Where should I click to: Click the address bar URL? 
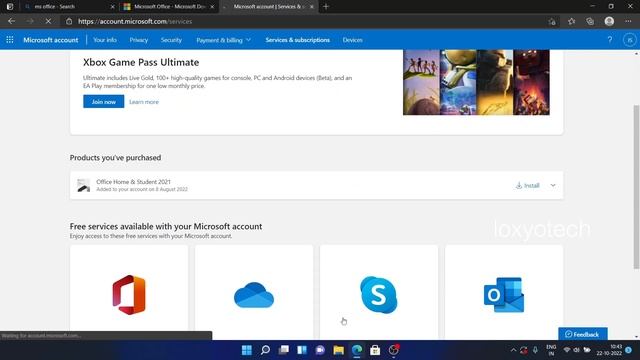click(135, 21)
